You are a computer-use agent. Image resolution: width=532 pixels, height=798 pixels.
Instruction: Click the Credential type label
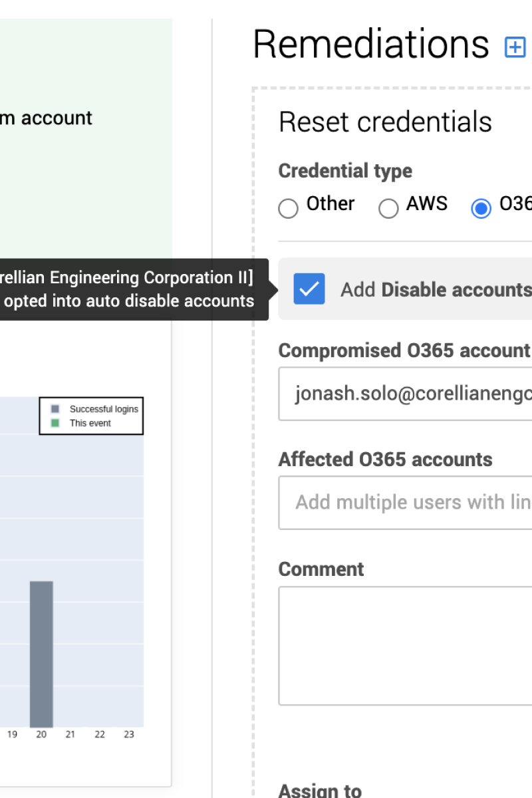click(345, 171)
